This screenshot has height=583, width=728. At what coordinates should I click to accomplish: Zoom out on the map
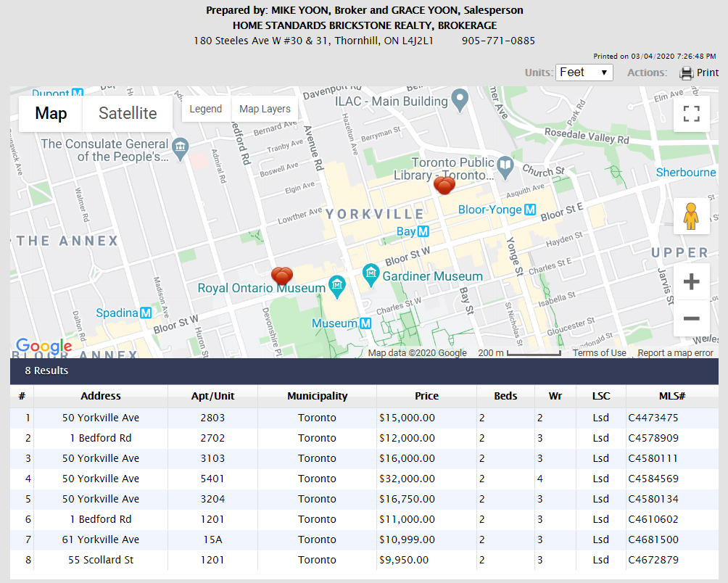[x=691, y=318]
